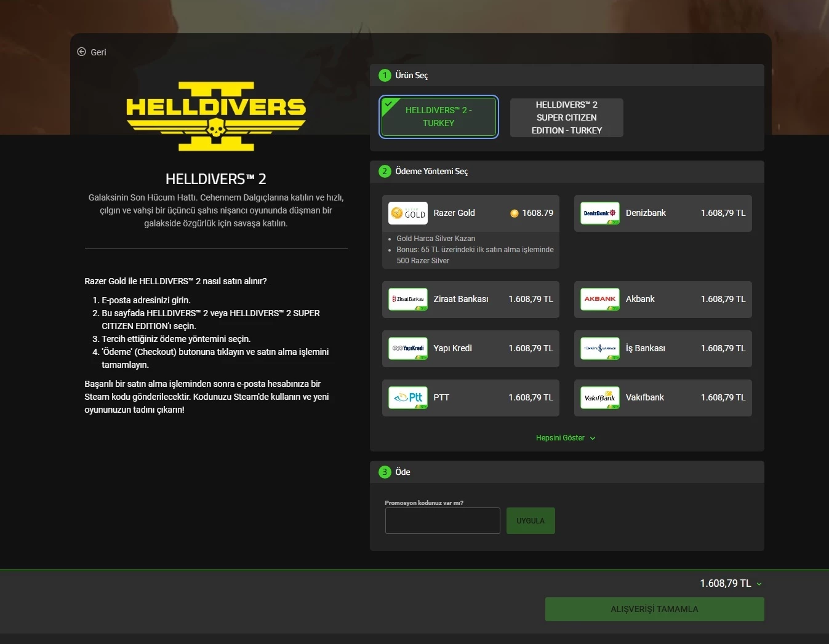
Task: Click the Akbank logo icon
Action: pyautogui.click(x=600, y=300)
